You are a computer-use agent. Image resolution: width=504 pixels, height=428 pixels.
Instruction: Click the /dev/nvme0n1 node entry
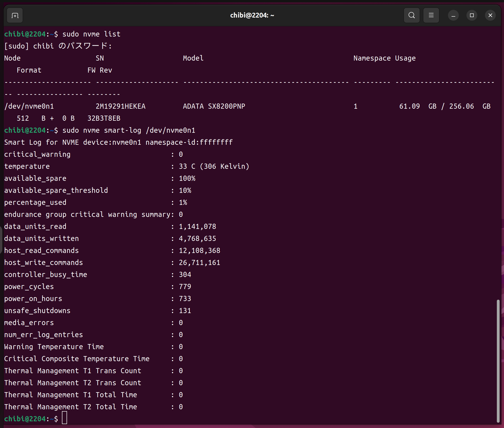point(29,106)
